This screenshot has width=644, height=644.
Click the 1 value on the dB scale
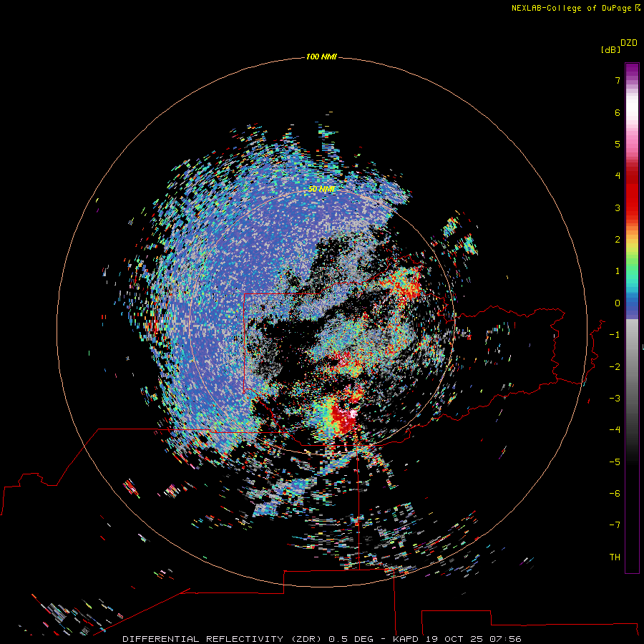coord(618,271)
